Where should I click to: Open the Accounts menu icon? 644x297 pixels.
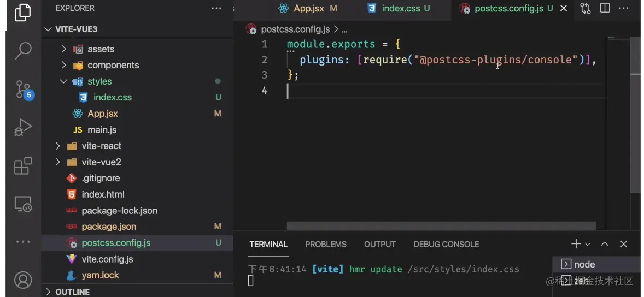pos(23,280)
